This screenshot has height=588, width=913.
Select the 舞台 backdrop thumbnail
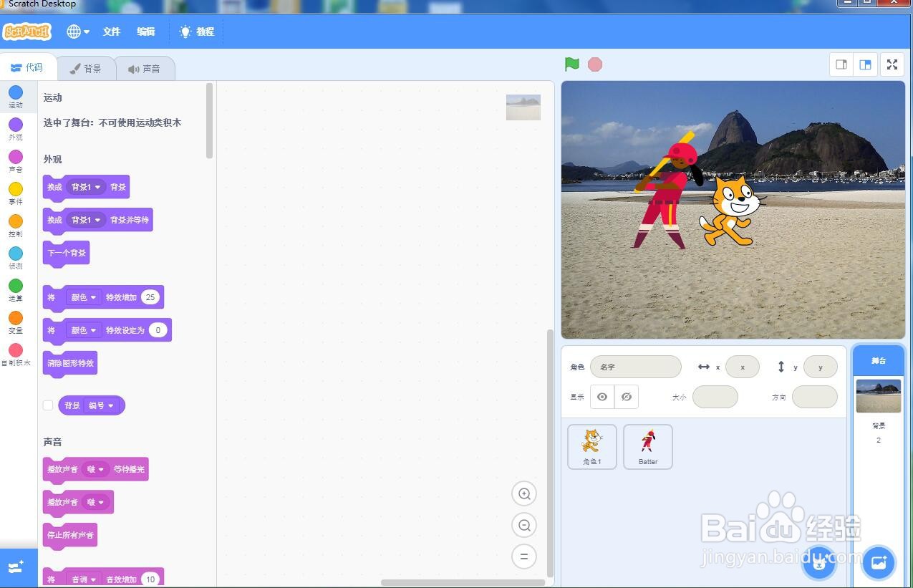click(x=879, y=396)
